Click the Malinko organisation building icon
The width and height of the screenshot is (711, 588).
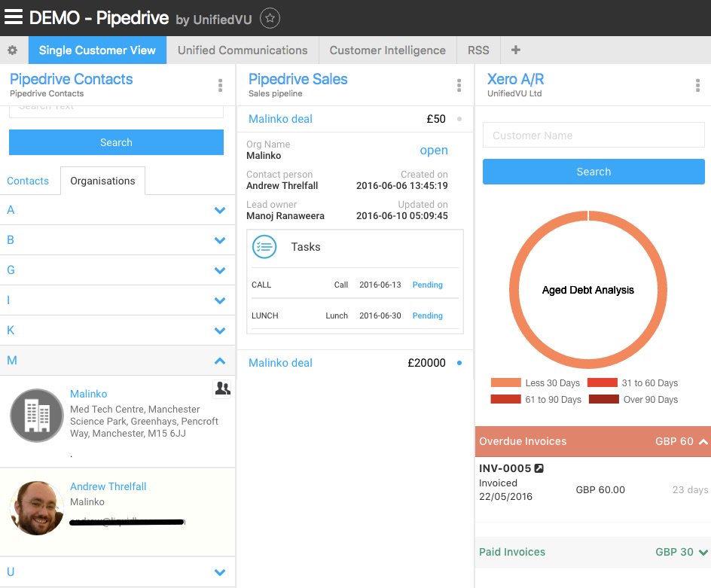point(37,416)
